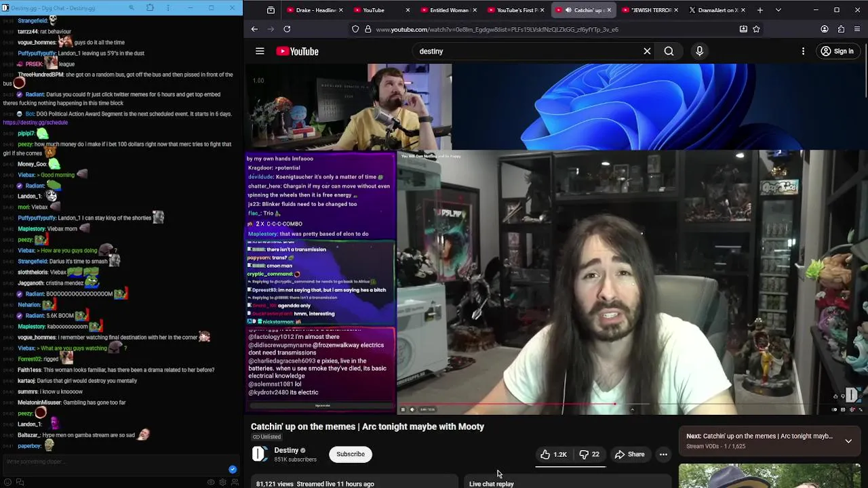Image resolution: width=868 pixels, height=488 pixels.
Task: Open the browser tracking protection shield icon
Action: coord(355,29)
